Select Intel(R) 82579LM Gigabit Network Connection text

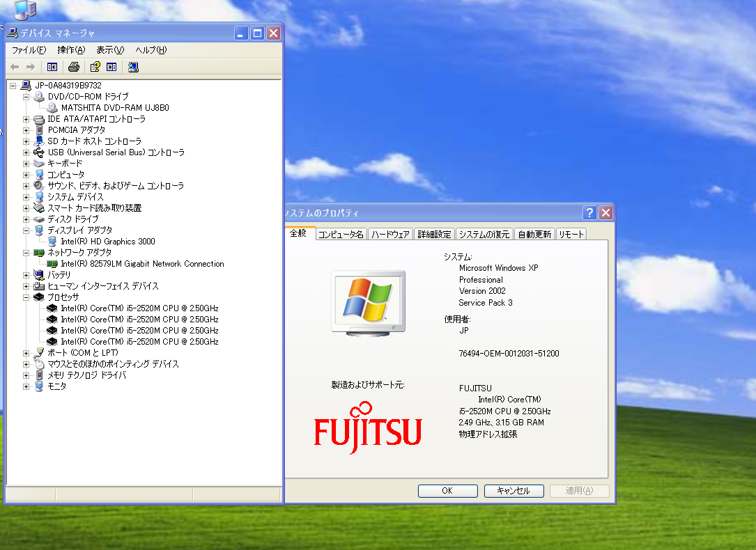click(142, 264)
